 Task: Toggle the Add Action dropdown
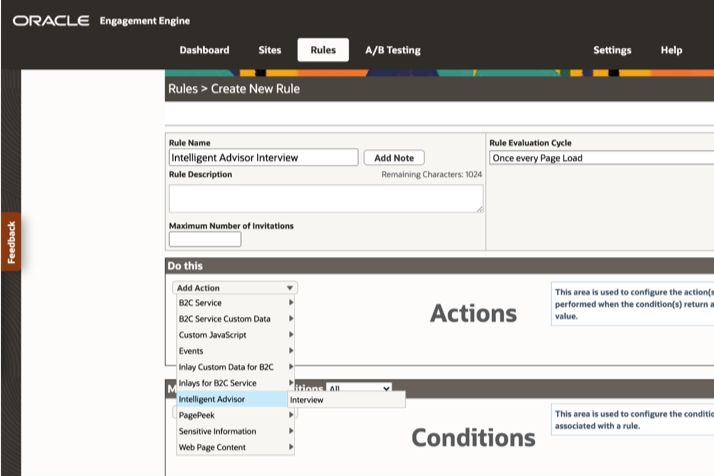coord(235,288)
